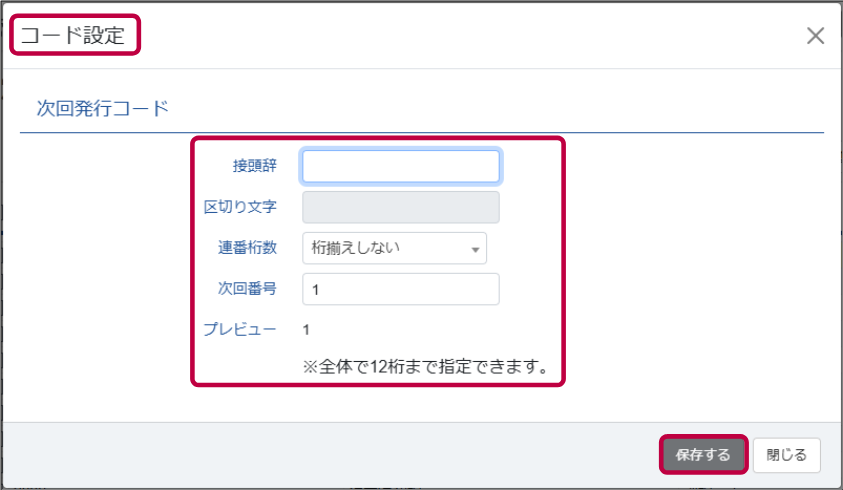Image resolution: width=843 pixels, height=490 pixels.
Task: Select the 次回番号 input containing 1
Action: [401, 289]
